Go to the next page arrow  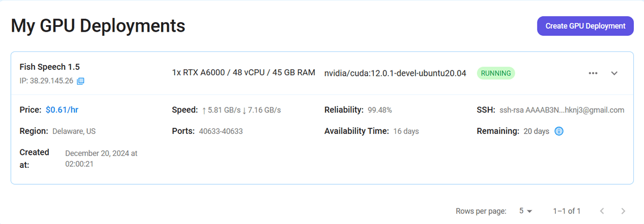click(623, 211)
